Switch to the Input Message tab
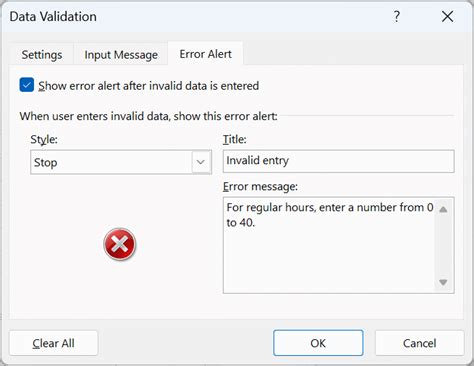Image resolution: width=474 pixels, height=366 pixels. coord(121,54)
